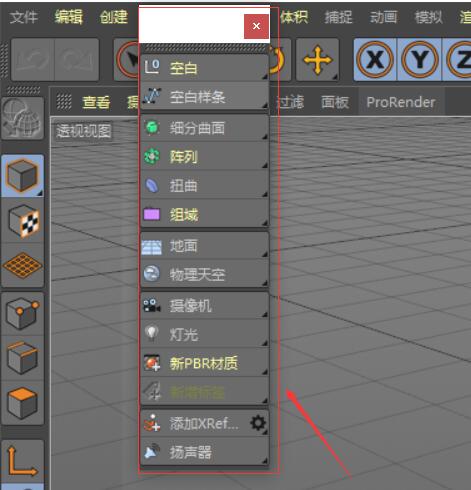Open the 捕捉 menu
The height and width of the screenshot is (490, 471).
(339, 17)
